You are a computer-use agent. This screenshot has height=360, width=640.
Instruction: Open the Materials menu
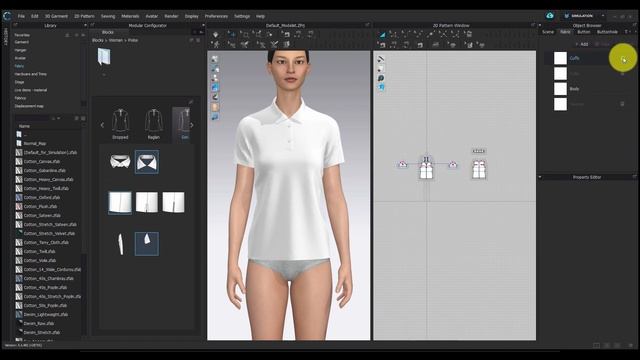click(x=130, y=16)
